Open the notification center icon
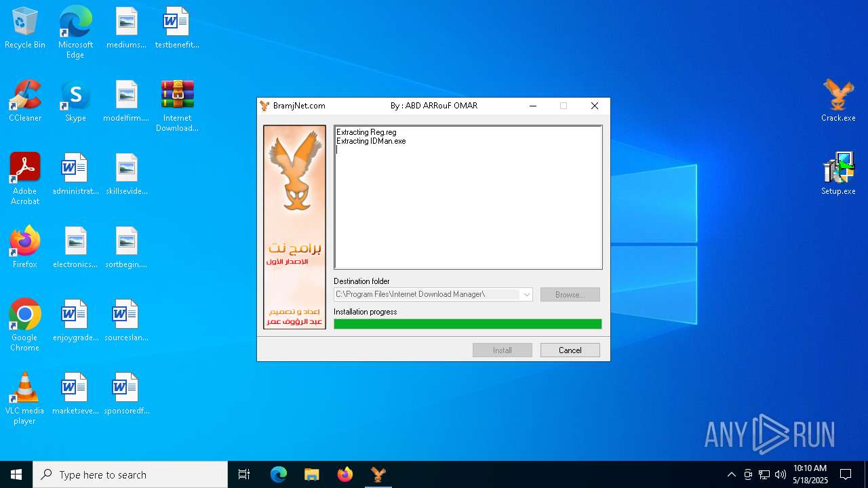Viewport: 868px width, 488px height. click(x=846, y=474)
